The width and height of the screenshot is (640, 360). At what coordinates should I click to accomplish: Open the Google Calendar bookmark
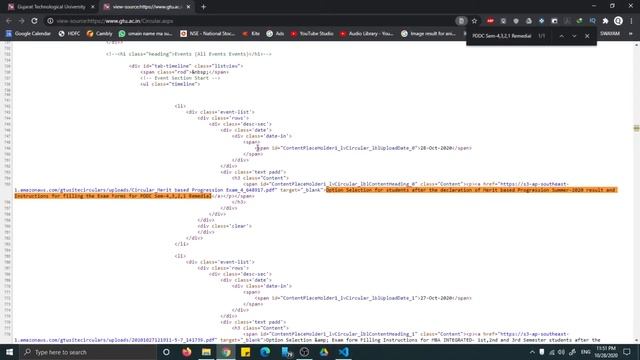[28, 33]
